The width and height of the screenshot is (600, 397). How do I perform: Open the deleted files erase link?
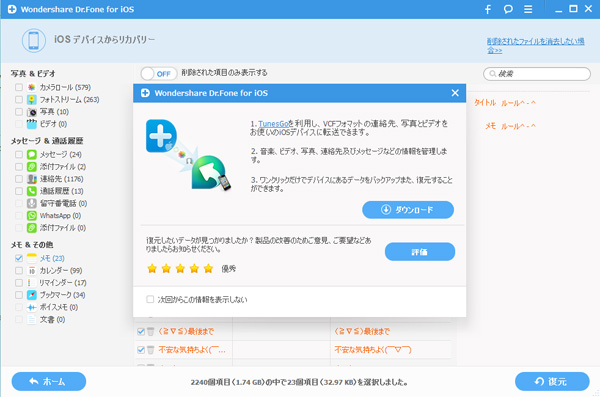[x=535, y=45]
